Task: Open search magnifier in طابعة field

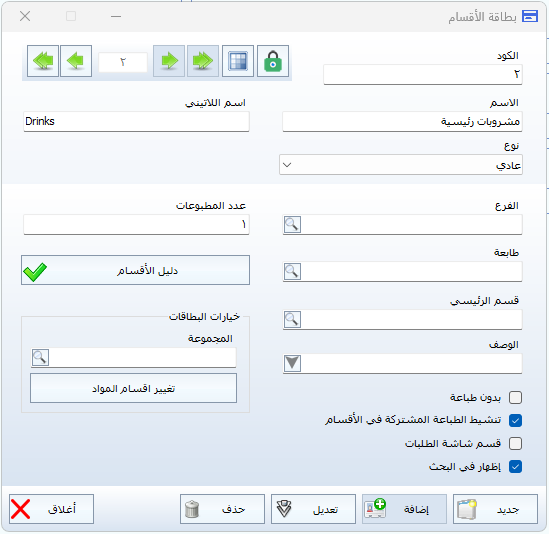Action: click(x=292, y=271)
